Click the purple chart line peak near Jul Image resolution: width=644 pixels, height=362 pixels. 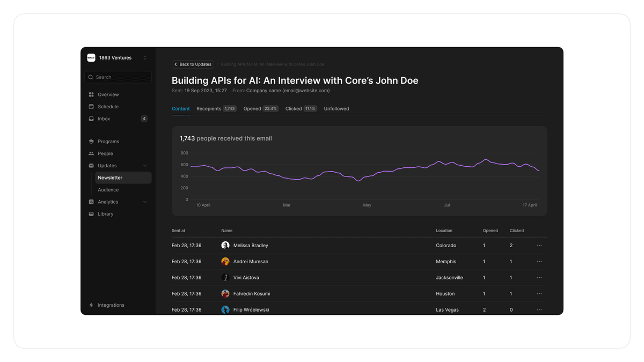(440, 161)
